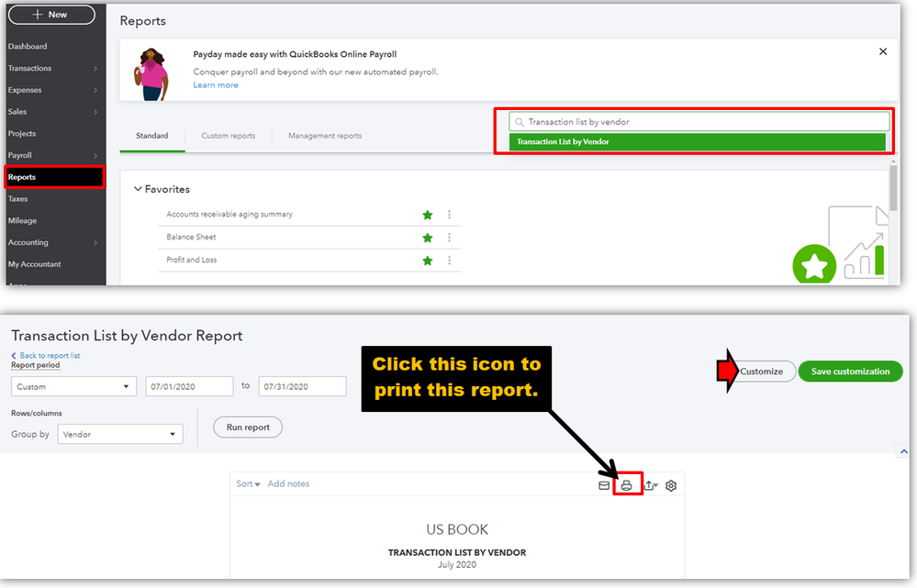The height and width of the screenshot is (588, 917).
Task: Switch to the Custom reports tab
Action: tap(228, 136)
